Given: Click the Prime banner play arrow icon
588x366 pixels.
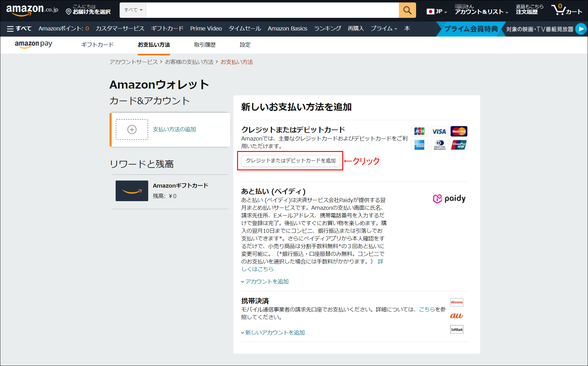Looking at the screenshot, I should (x=581, y=29).
